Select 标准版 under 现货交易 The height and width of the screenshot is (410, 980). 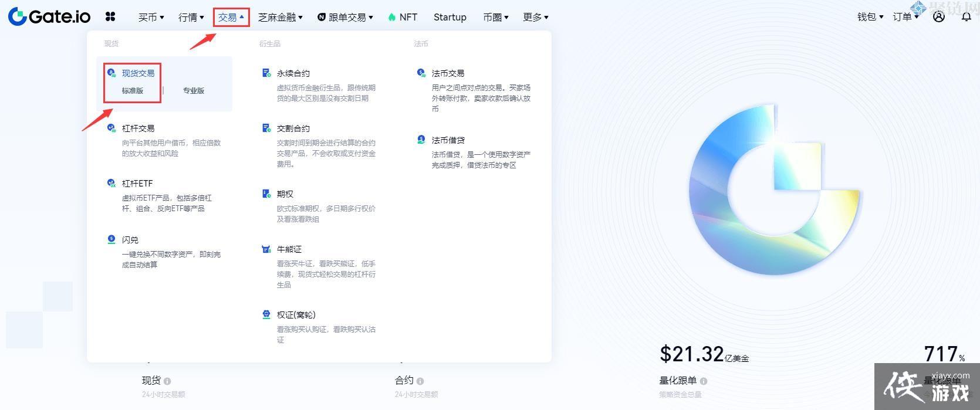click(x=133, y=90)
